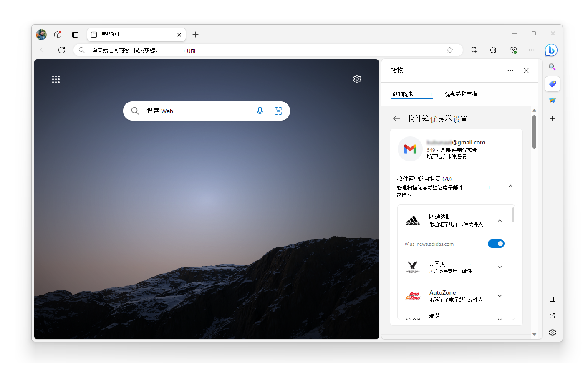This screenshot has width=588, height=373.
Task: Click the shopping panel scrollbar thumb
Action: pos(534,131)
